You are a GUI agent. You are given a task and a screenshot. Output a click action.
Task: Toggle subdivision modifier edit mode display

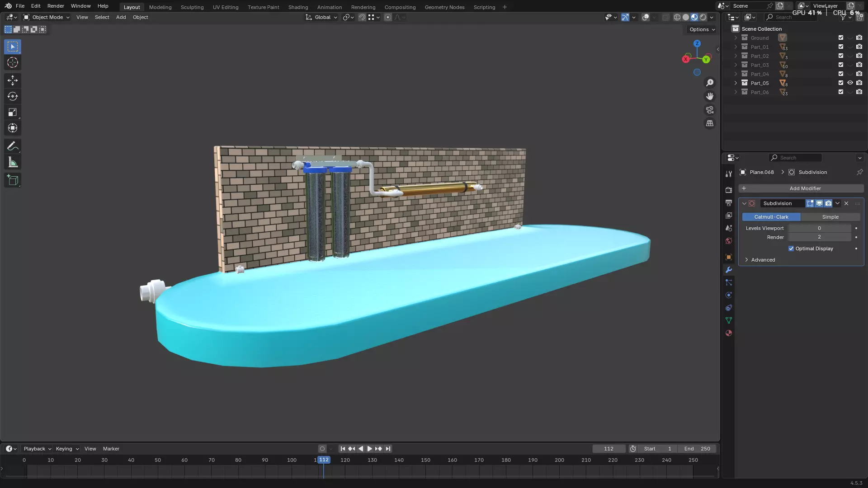[810, 203]
